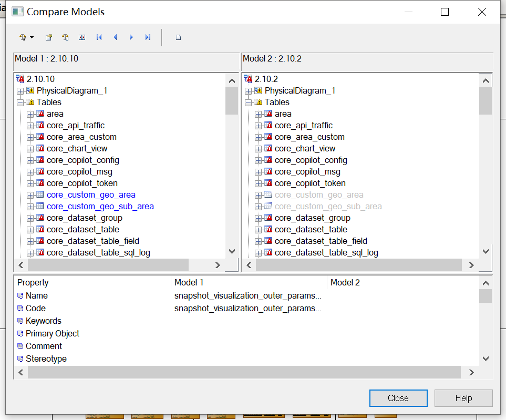Click the Close button
The image size is (506, 420).
pos(398,398)
